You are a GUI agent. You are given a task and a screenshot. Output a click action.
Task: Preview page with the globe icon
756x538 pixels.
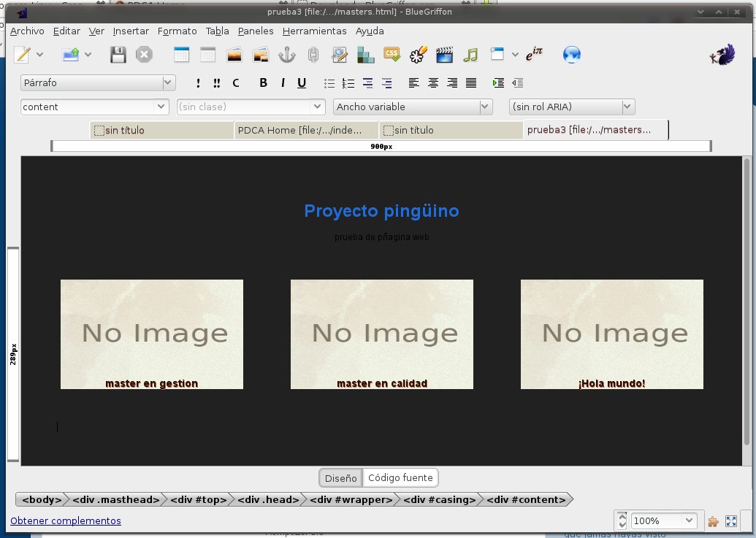(x=572, y=55)
